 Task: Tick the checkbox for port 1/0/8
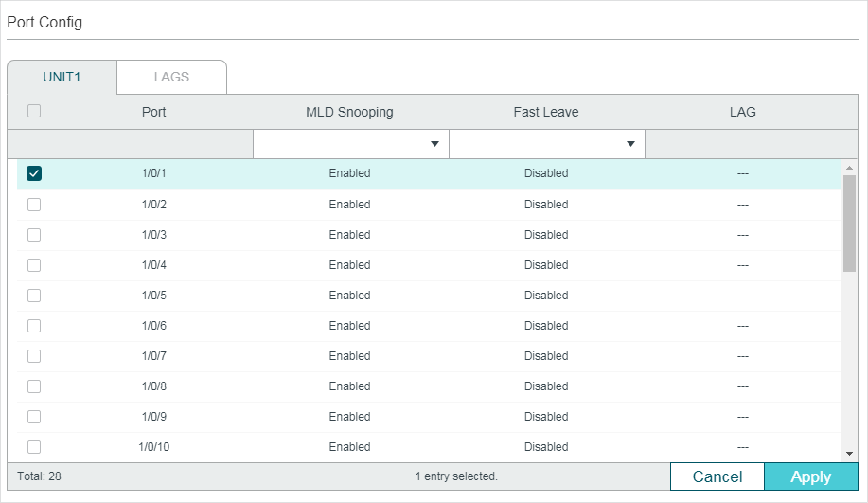[x=34, y=386]
